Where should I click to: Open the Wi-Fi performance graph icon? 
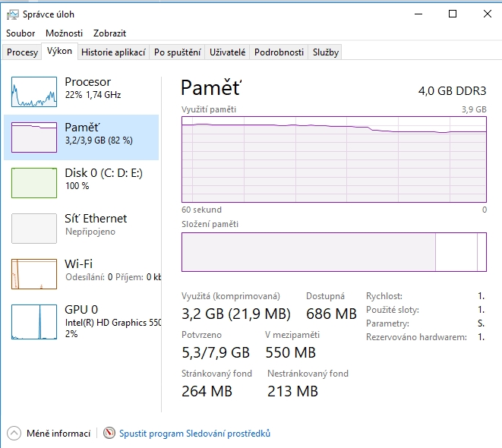(34, 274)
